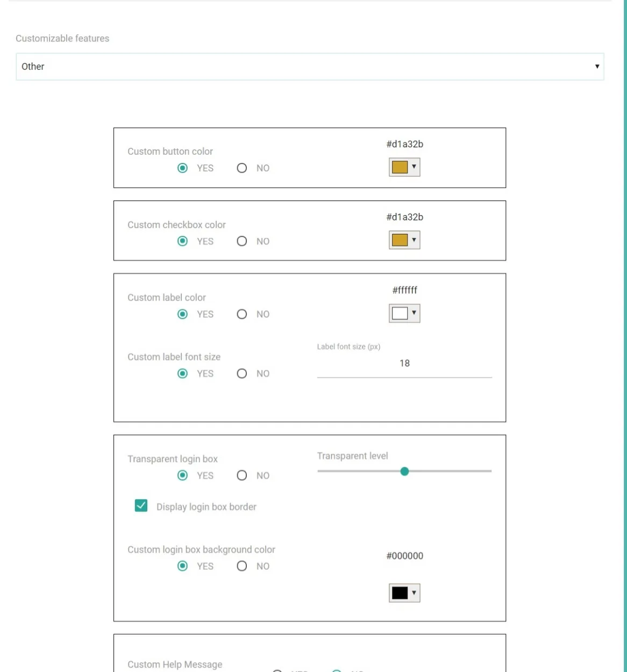Open the Custom checkbox color picker
This screenshot has width=627, height=672.
click(x=404, y=240)
